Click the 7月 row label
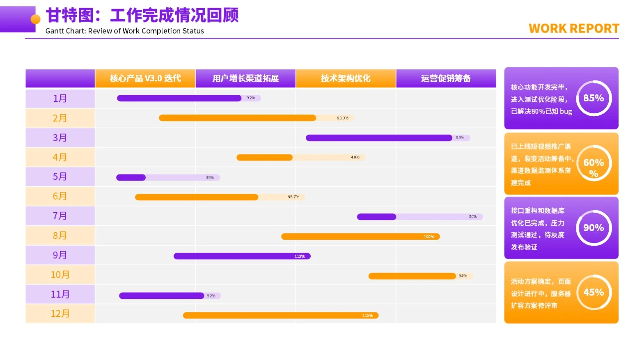Viewport: 644px width, 362px height. click(60, 216)
